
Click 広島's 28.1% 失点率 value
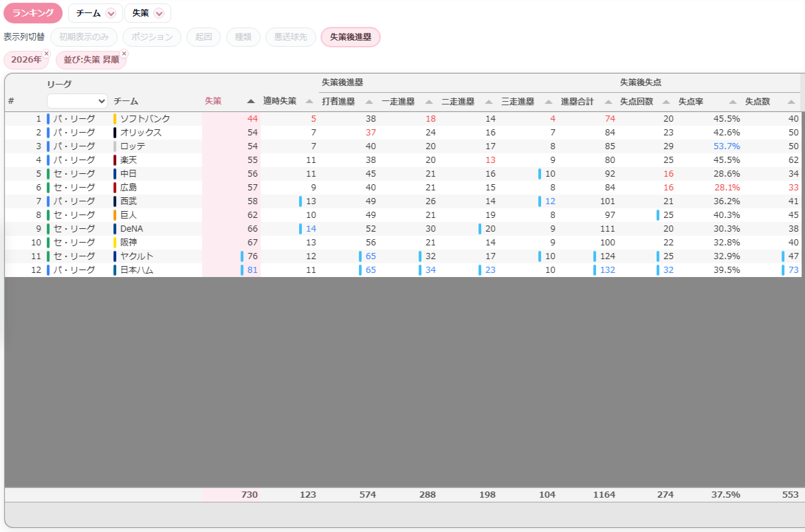click(727, 188)
